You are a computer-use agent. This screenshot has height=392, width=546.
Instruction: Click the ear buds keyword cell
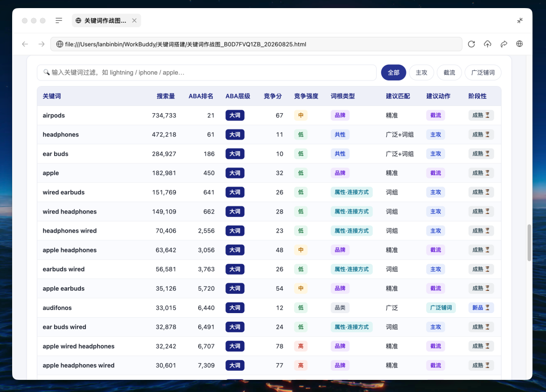[x=56, y=154]
